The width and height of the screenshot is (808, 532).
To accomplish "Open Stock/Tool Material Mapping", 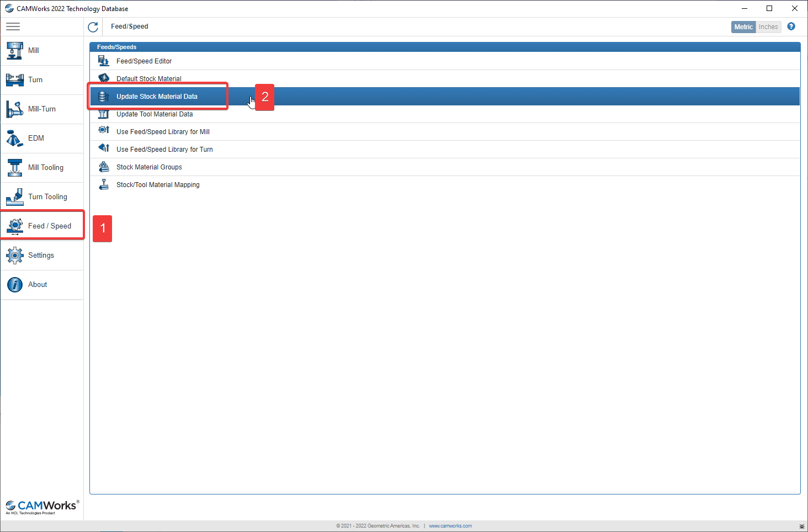I will [445, 185].
